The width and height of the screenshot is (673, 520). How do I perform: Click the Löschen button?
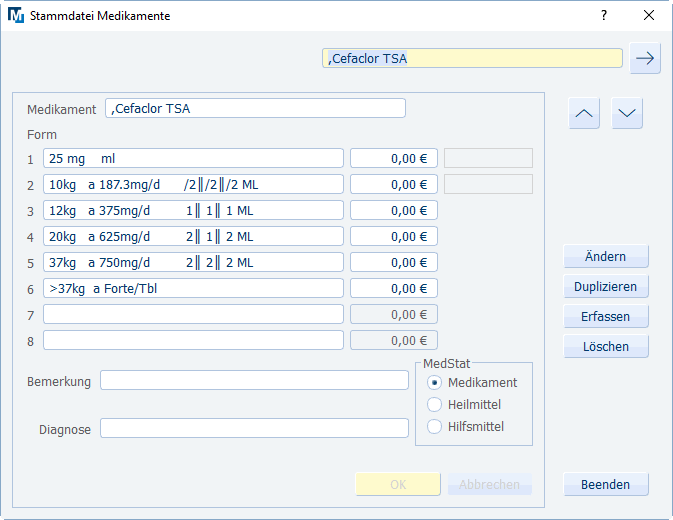click(x=606, y=347)
